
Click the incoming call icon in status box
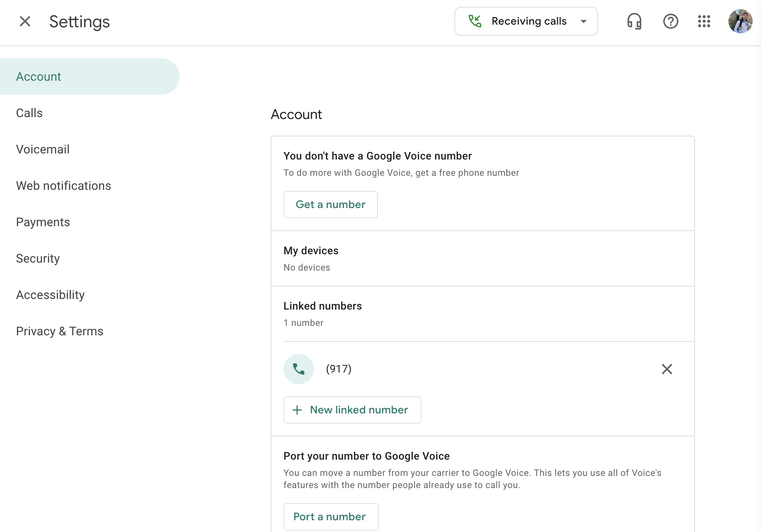(475, 21)
